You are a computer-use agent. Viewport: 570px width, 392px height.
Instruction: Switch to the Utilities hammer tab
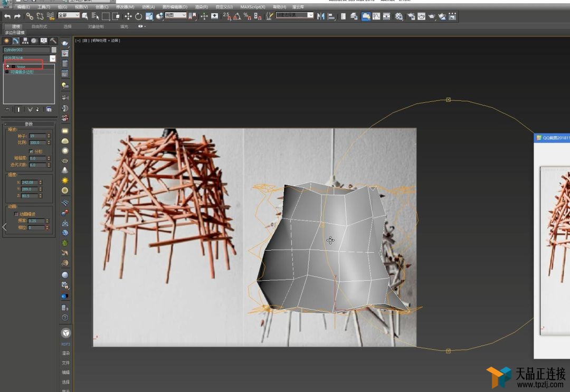(53, 41)
